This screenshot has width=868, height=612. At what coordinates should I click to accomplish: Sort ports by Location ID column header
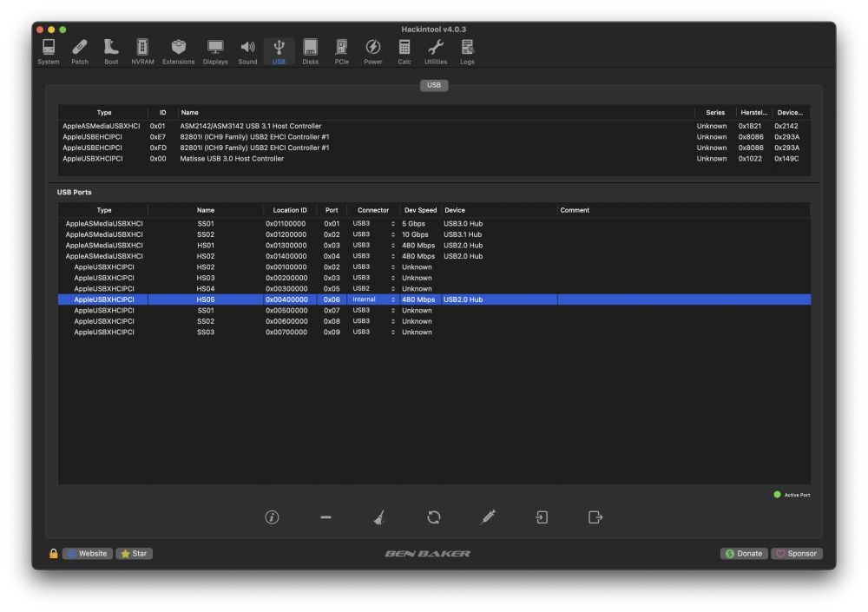tap(290, 210)
